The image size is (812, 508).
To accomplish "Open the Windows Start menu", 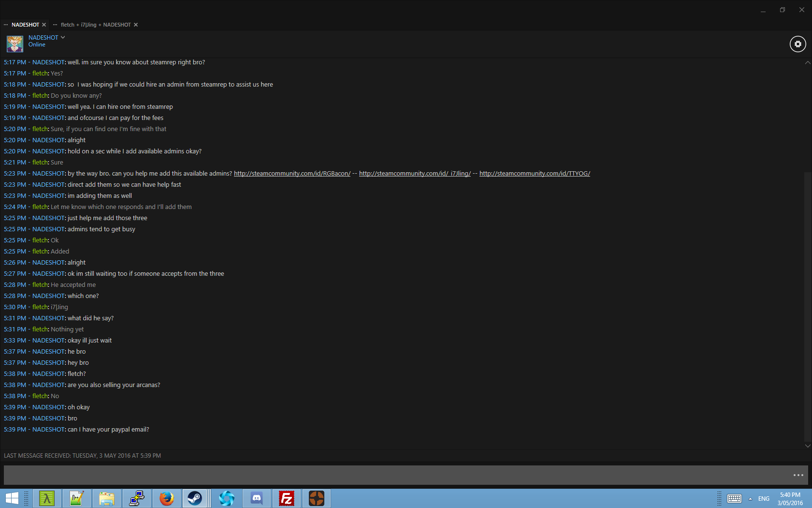I will pyautogui.click(x=12, y=498).
